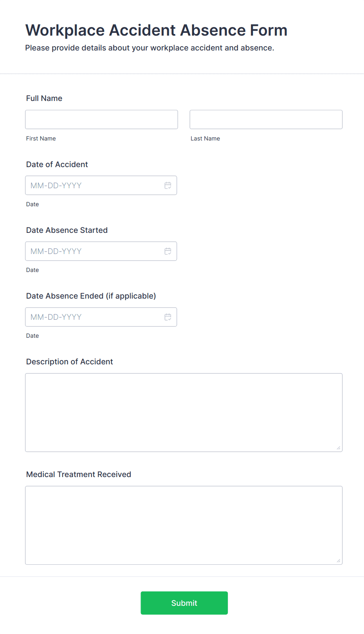Open calendar picker for Date of Accident
The height and width of the screenshot is (634, 364).
click(x=168, y=186)
